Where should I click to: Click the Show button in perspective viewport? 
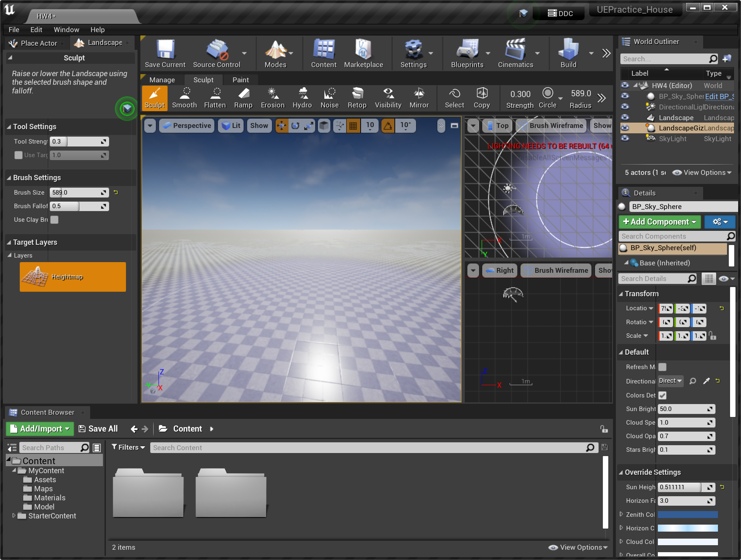point(259,125)
